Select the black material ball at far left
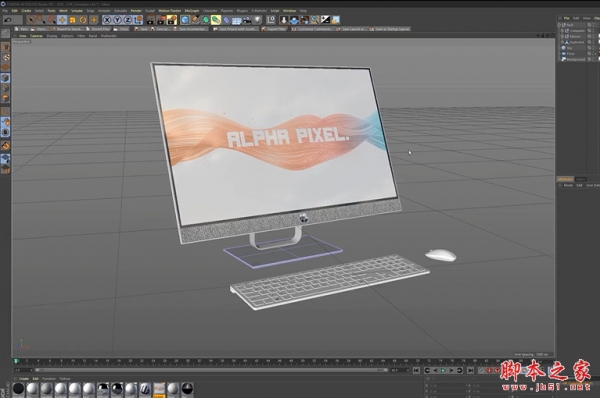Screen dimensions: 600x398 (x=18, y=389)
